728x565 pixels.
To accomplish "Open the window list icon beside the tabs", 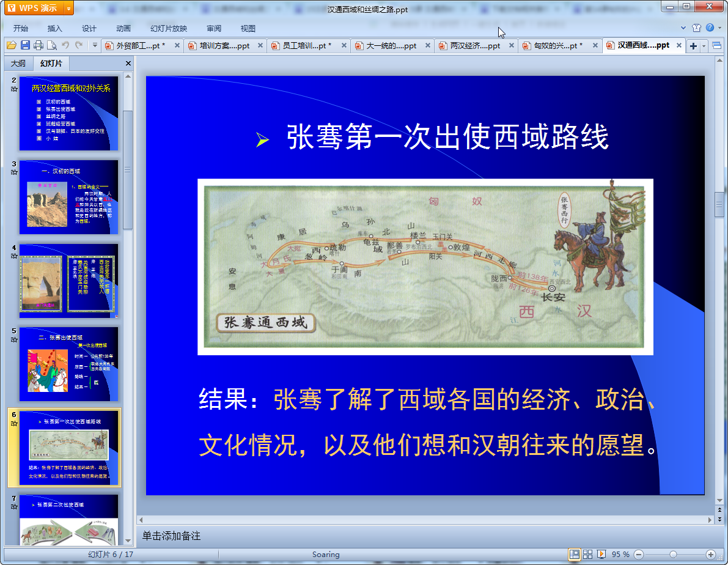I will pos(716,45).
